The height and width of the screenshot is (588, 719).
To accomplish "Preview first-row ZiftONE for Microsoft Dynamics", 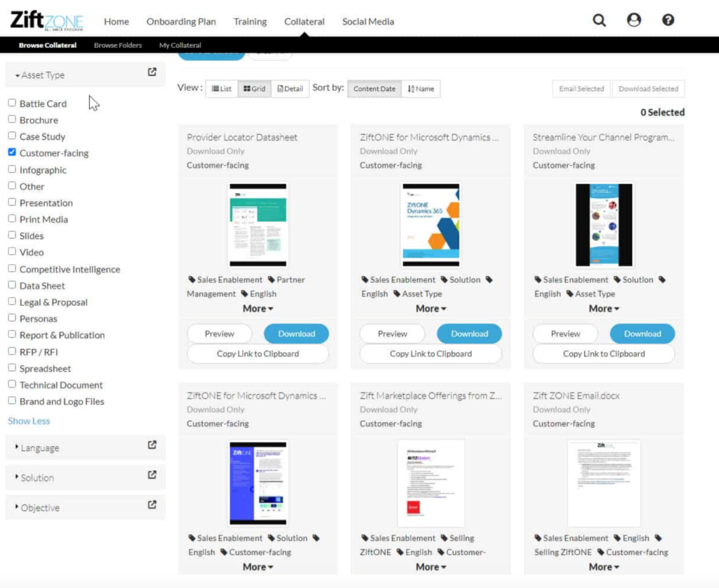I will coord(392,334).
